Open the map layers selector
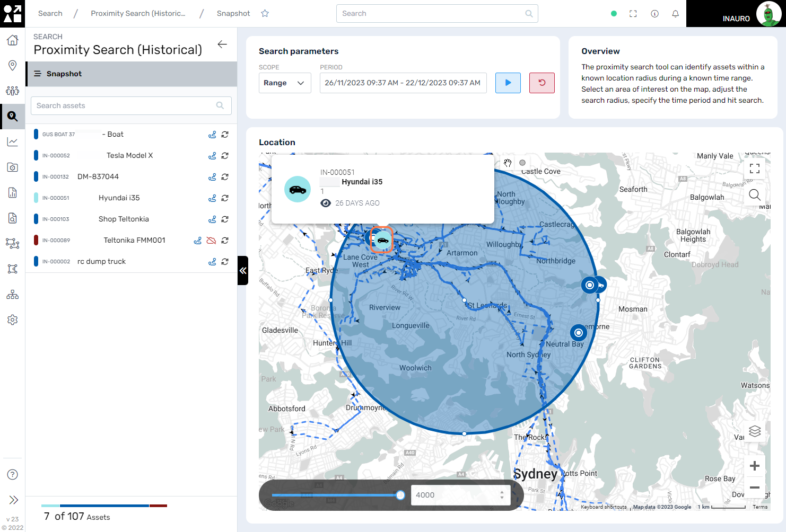Screen dimensions: 786x532 (x=755, y=431)
